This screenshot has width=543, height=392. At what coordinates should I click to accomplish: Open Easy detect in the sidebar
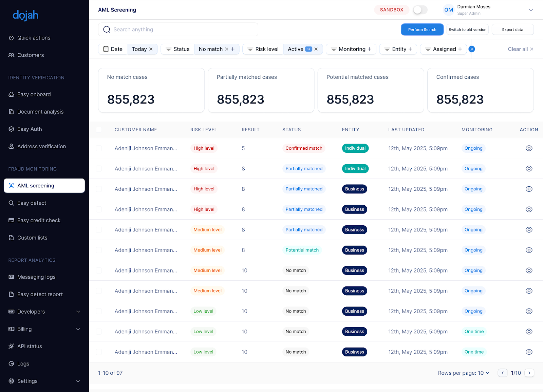[32, 203]
